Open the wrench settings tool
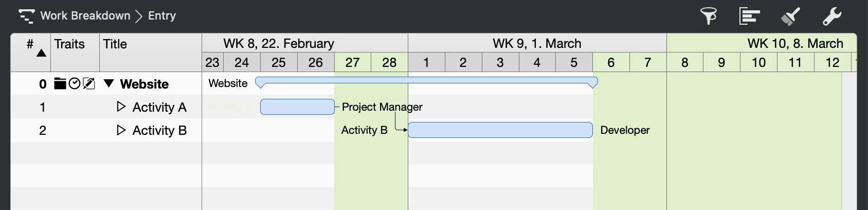 (831, 16)
